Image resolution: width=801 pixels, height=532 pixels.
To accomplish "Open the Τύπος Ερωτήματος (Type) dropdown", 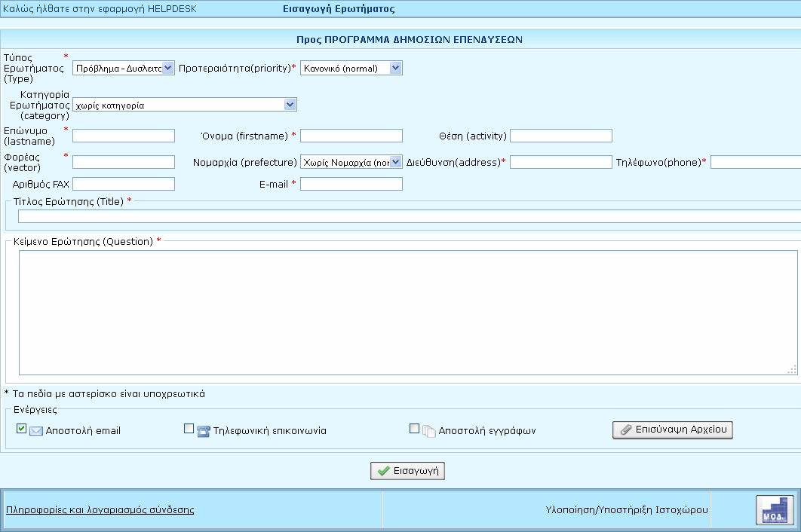I will click(124, 68).
